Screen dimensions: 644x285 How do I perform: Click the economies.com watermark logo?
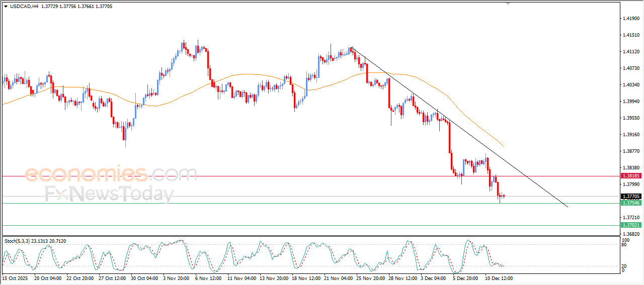111,174
